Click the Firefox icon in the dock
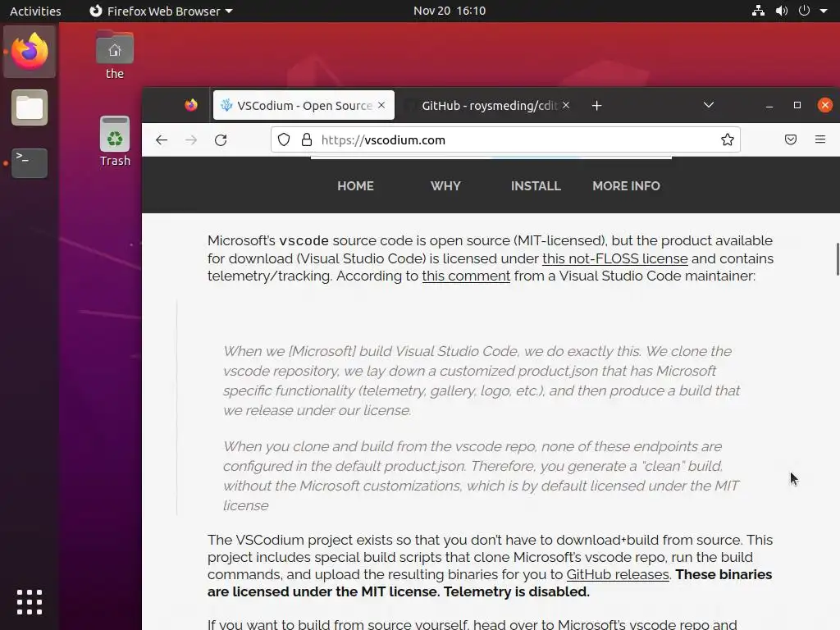Image resolution: width=840 pixels, height=630 pixels. tap(30, 52)
